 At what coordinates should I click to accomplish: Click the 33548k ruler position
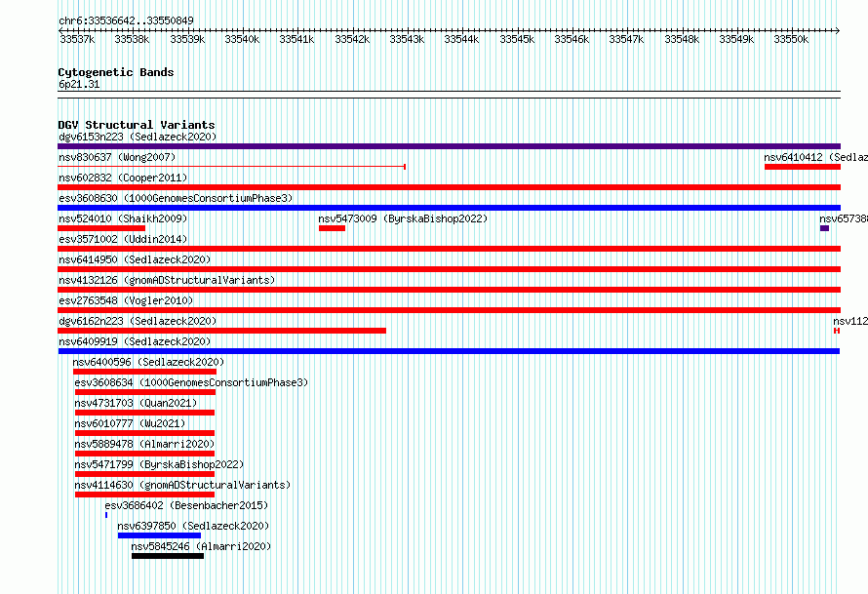[x=682, y=39]
